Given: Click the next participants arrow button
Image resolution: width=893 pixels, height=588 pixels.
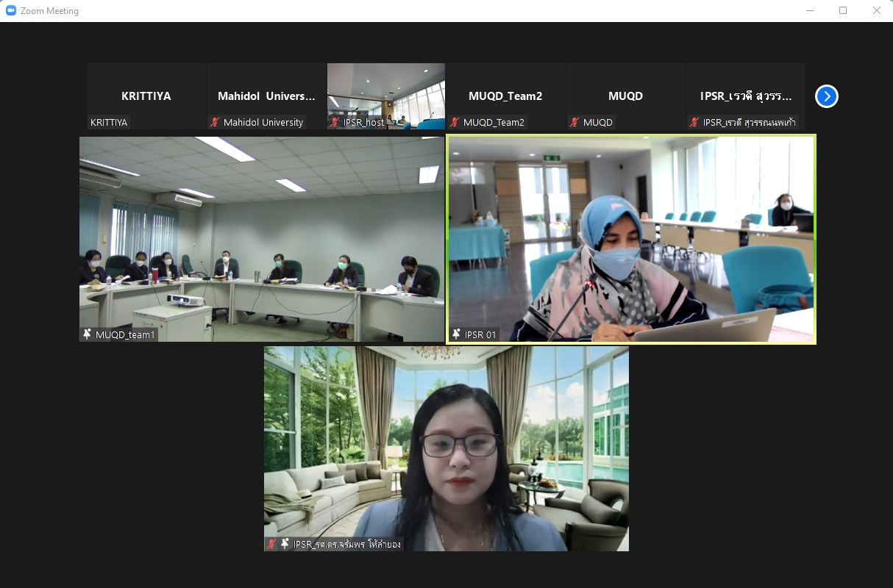Looking at the screenshot, I should pyautogui.click(x=826, y=96).
